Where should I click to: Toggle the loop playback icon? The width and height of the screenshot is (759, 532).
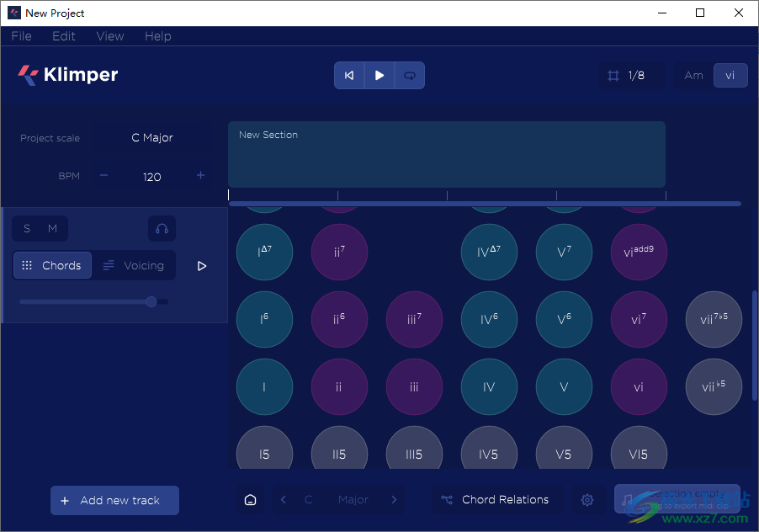click(410, 76)
